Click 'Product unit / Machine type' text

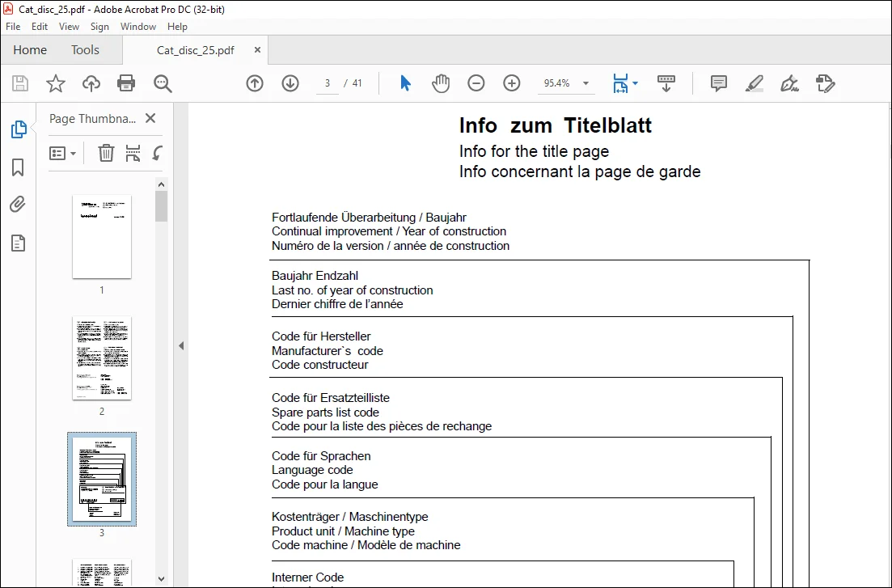[x=343, y=531]
